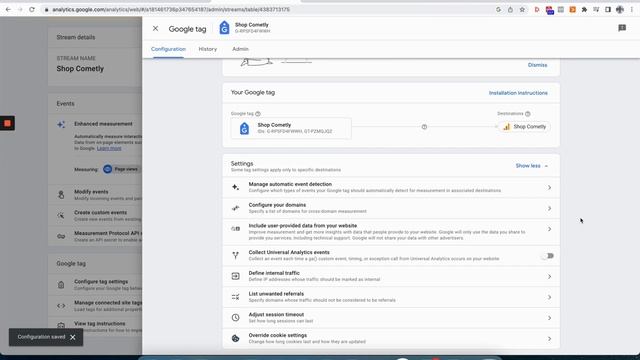Click the Manage connected site tags code icon
This screenshot has height=360, width=640.
tap(61, 306)
